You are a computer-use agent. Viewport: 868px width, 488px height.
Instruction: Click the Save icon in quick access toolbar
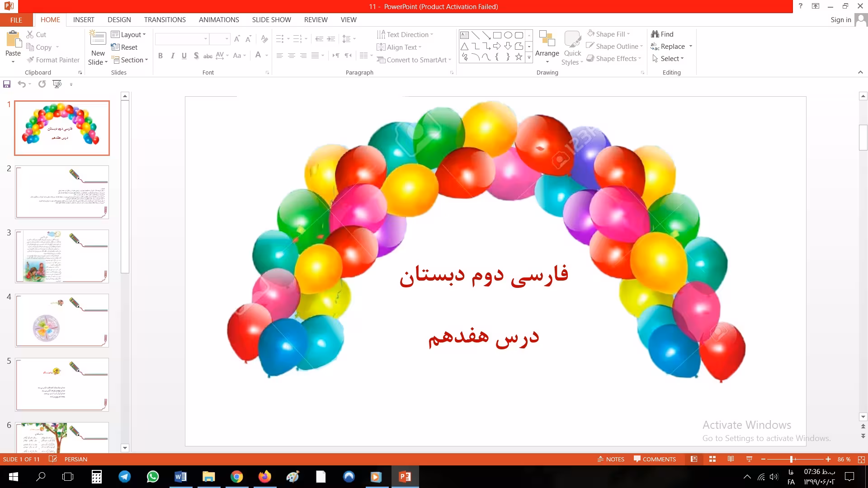(x=7, y=84)
